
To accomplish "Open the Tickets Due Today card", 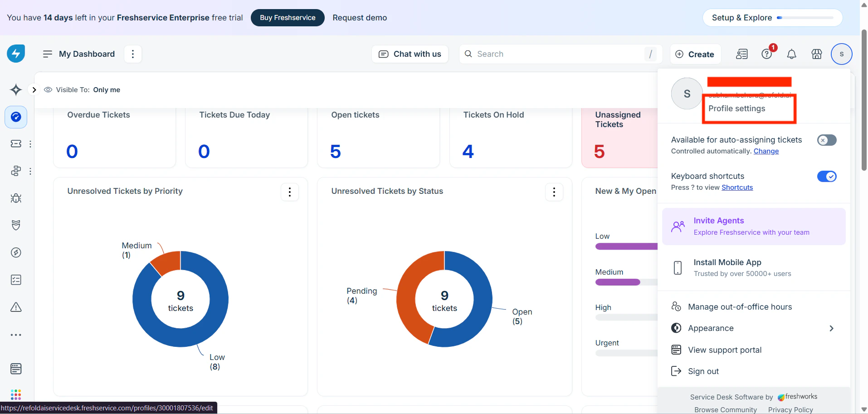I will pos(247,138).
